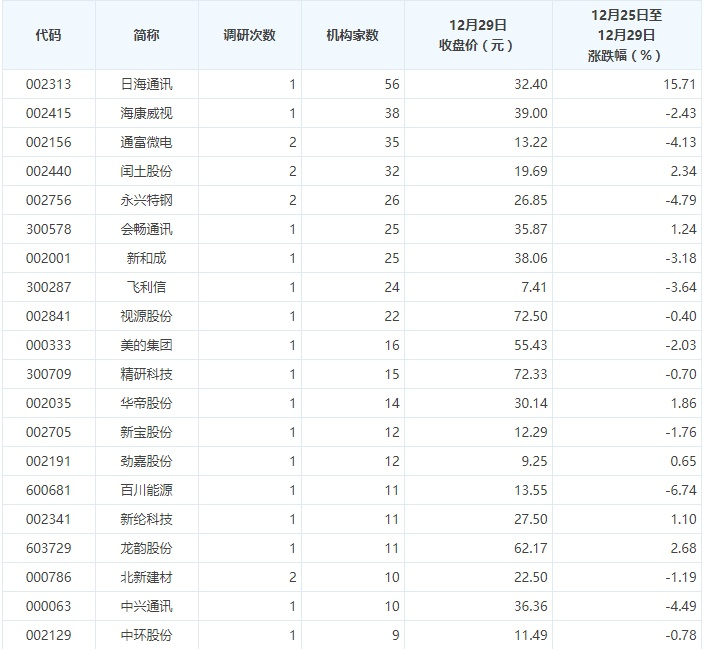Select the name 新宝股份
Viewport: 705px width, 649px height.
click(x=146, y=432)
